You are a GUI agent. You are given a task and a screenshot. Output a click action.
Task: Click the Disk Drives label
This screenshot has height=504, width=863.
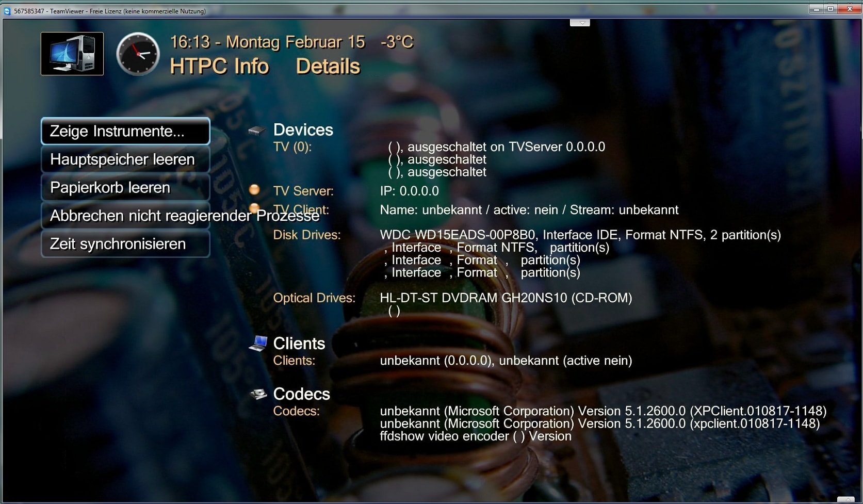[x=307, y=235]
